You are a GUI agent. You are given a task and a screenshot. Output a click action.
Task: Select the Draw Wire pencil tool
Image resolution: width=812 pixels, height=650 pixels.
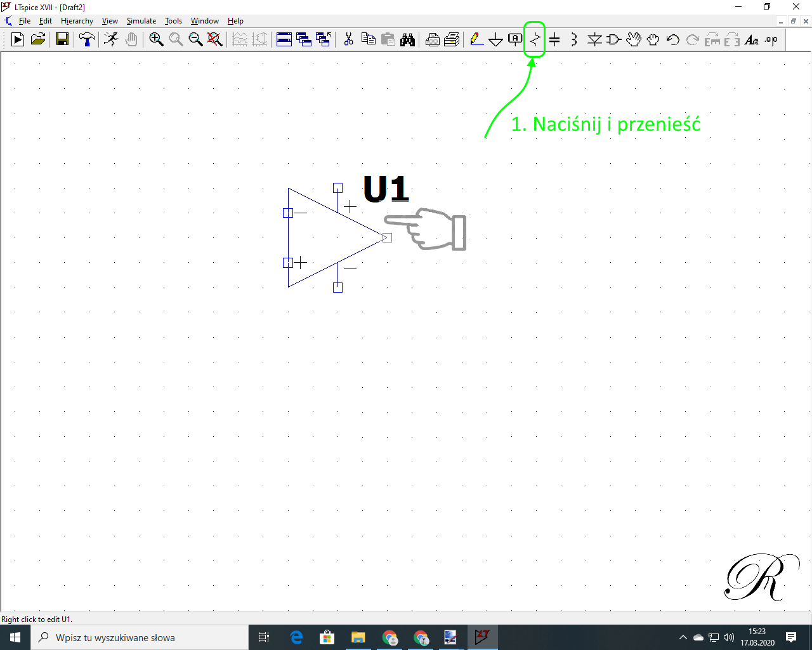(x=476, y=40)
